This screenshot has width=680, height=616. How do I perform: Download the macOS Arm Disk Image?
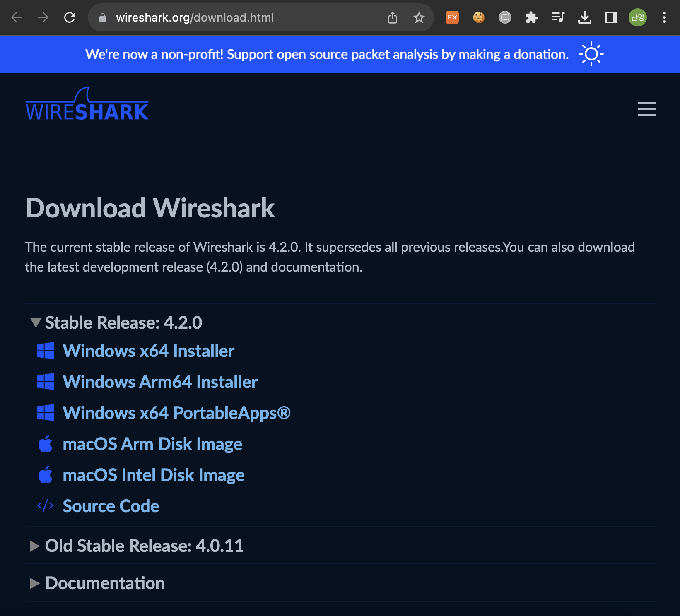[x=152, y=444]
